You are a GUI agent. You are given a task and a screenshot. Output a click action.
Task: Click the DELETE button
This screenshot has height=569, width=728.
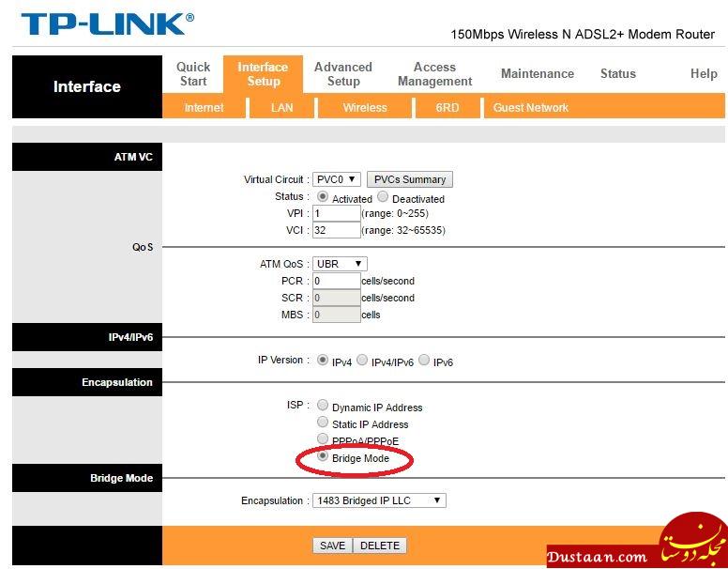click(x=380, y=546)
